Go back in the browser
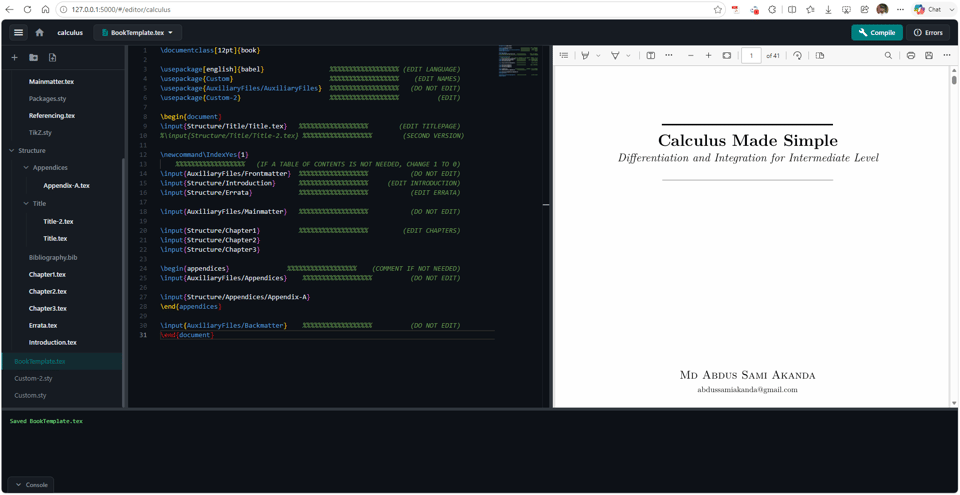Screen dimensions: 960x495 coord(9,10)
